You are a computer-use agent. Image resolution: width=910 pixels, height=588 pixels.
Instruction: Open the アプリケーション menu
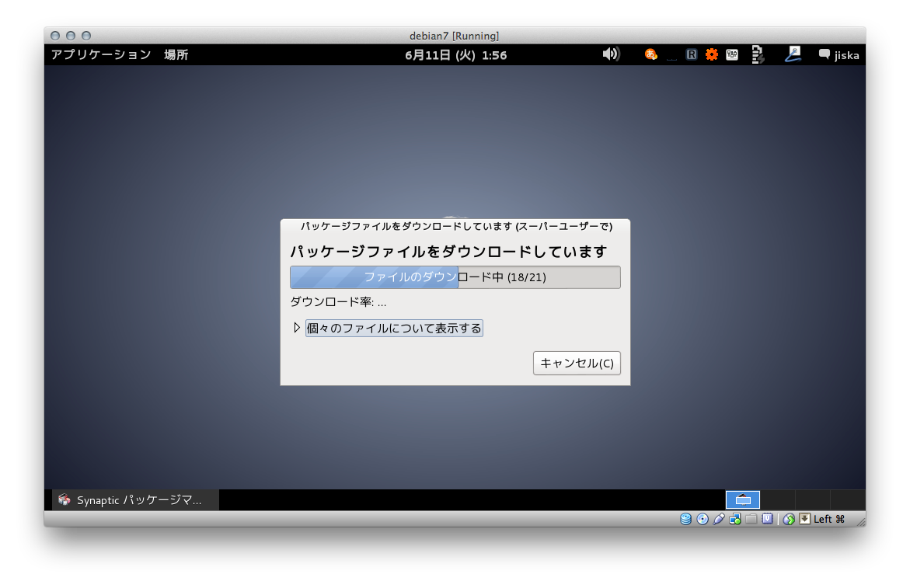101,54
